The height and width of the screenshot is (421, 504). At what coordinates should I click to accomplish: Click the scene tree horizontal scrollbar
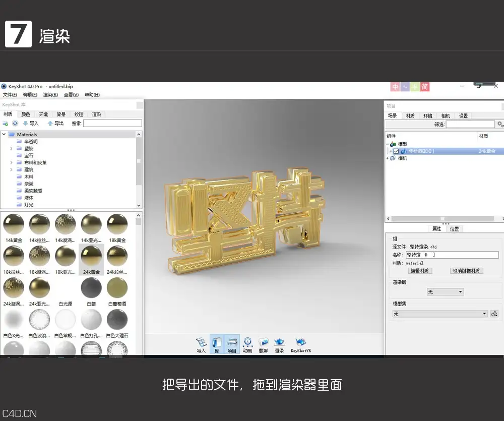tap(443, 219)
